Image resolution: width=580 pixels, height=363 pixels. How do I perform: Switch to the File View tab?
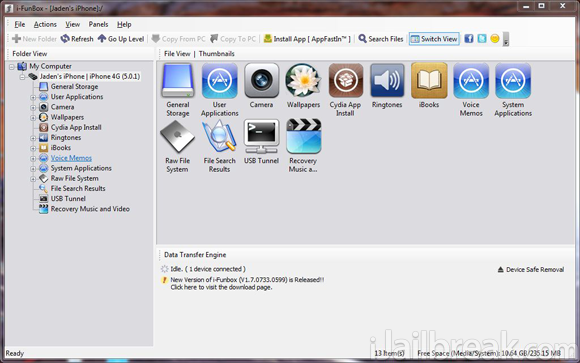pos(177,54)
